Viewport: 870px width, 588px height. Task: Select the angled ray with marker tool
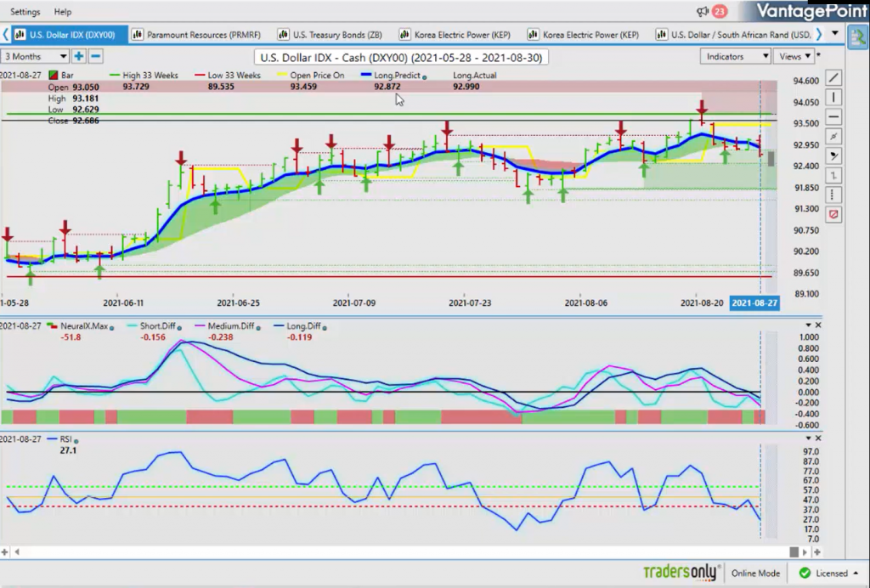[833, 155]
